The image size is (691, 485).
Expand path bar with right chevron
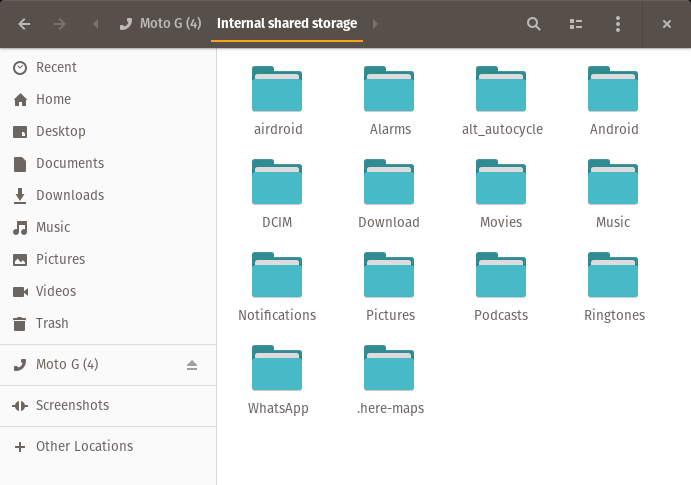[375, 24]
